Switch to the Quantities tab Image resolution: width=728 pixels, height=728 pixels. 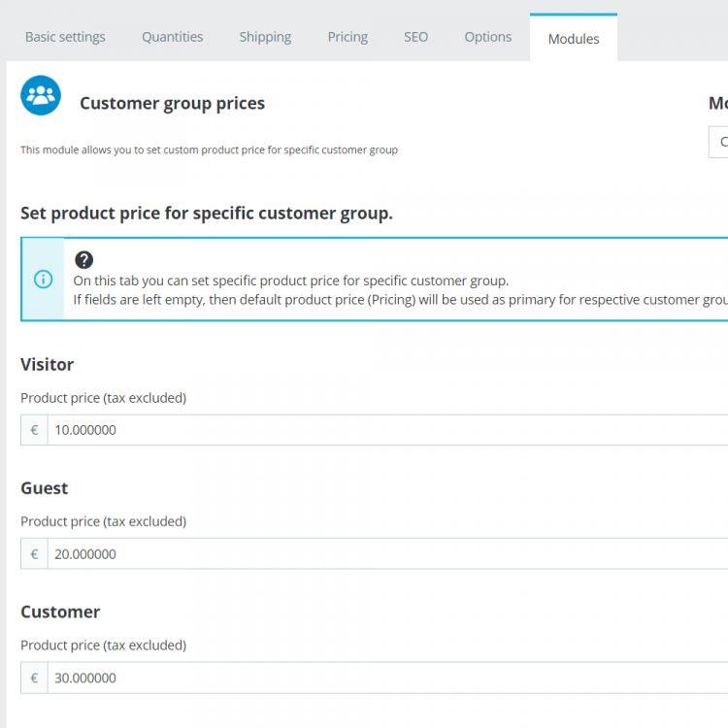[173, 37]
